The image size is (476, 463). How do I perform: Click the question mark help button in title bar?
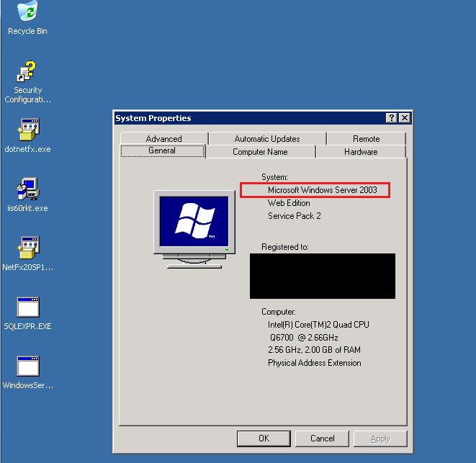(391, 118)
